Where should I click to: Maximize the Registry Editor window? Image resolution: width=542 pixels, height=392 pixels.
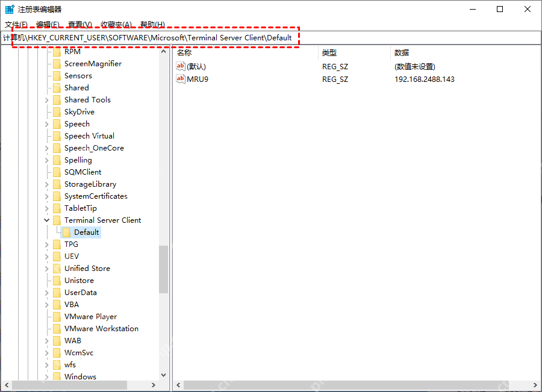click(500, 9)
